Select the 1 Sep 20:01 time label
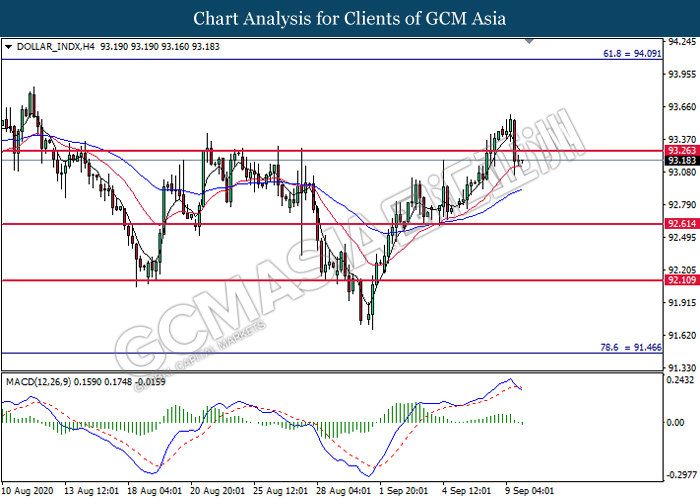The height and width of the screenshot is (500, 700). click(x=403, y=491)
